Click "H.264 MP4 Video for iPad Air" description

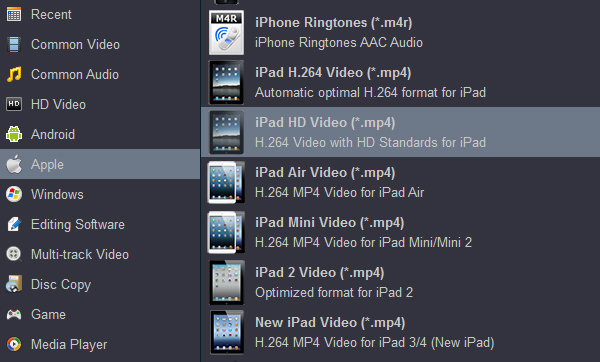[339, 192]
